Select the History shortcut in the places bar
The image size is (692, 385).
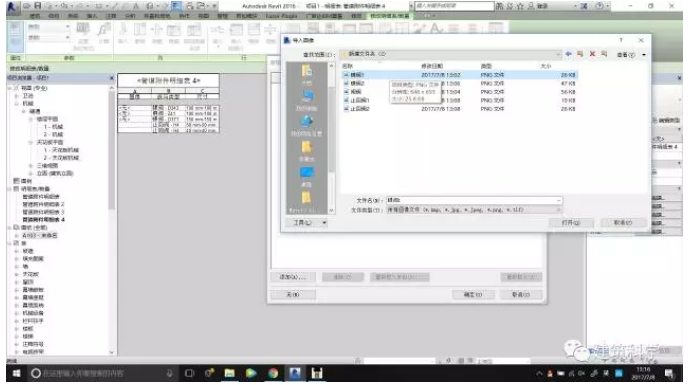(x=307, y=74)
